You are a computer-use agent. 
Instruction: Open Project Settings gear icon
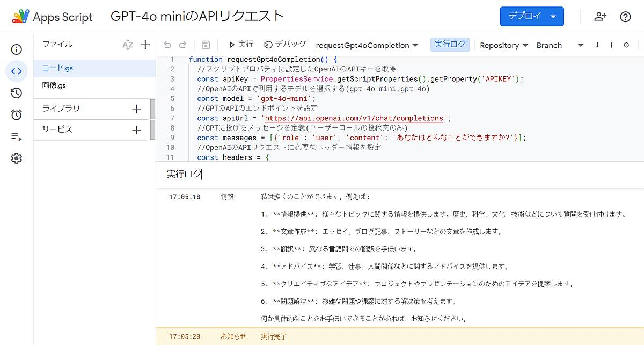click(x=17, y=159)
